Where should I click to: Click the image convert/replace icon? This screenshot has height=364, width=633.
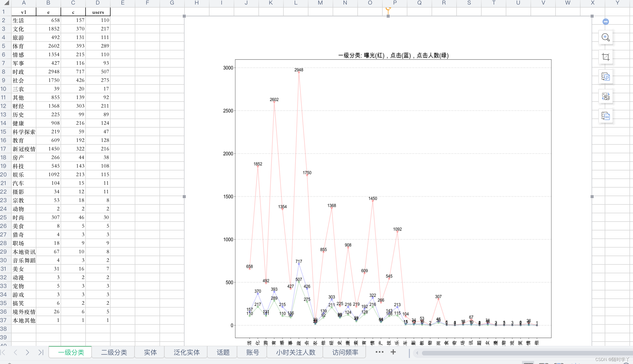click(x=605, y=96)
